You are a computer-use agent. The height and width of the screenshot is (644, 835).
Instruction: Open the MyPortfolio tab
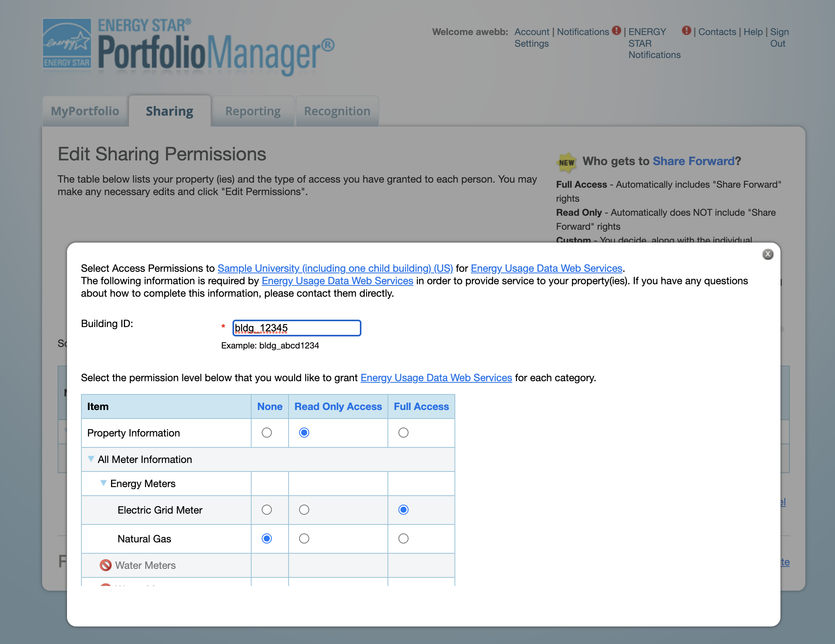85,111
